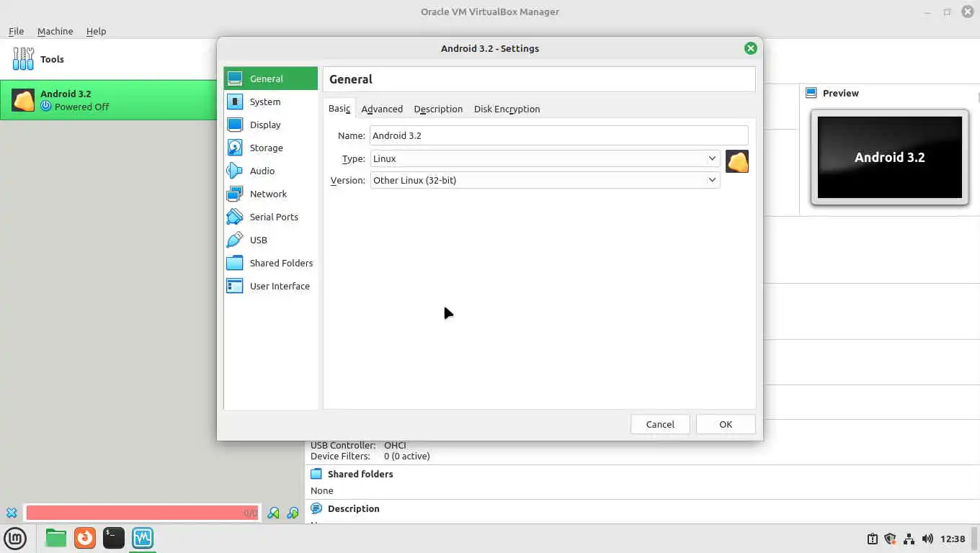The height and width of the screenshot is (553, 980).
Task: Click the Powered Off status text
Action: coord(82,107)
